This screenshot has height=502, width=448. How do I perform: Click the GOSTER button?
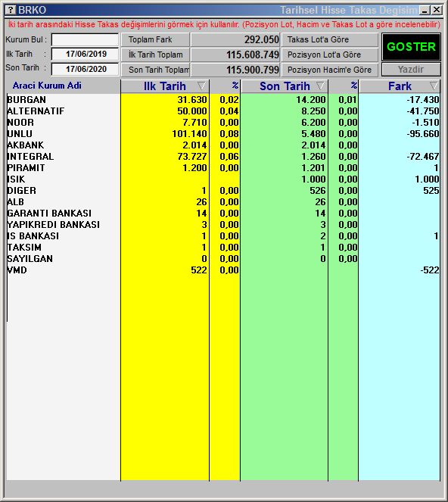(x=411, y=47)
